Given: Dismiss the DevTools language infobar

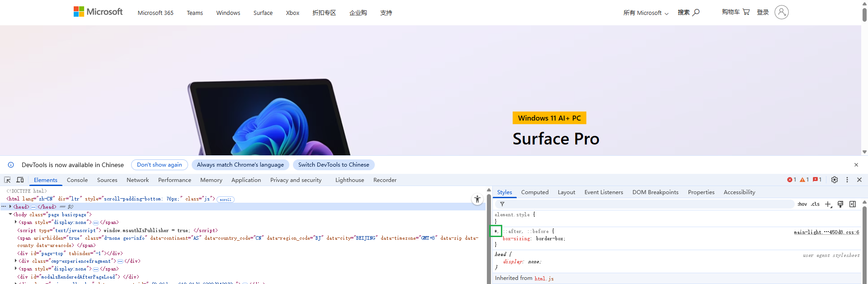Looking at the screenshot, I should coord(856,165).
